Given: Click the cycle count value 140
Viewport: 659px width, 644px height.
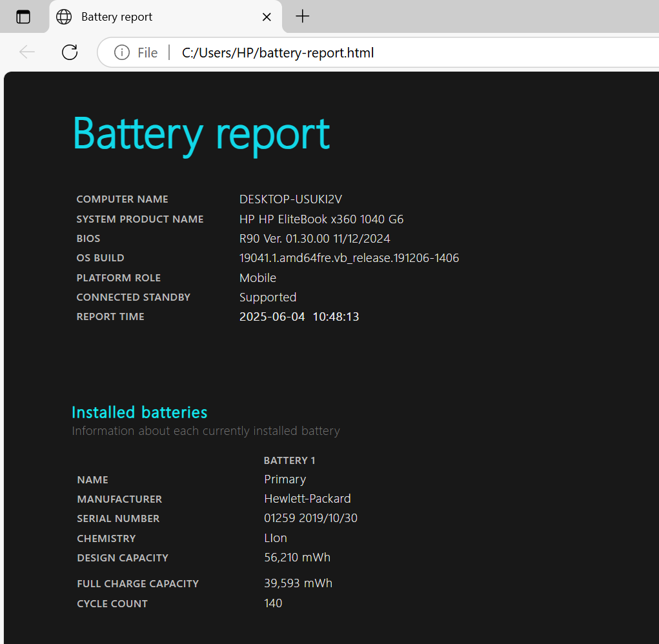Looking at the screenshot, I should click(x=273, y=603).
